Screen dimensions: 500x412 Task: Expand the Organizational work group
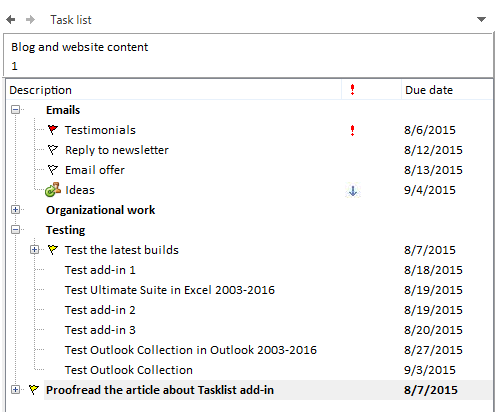click(x=15, y=209)
